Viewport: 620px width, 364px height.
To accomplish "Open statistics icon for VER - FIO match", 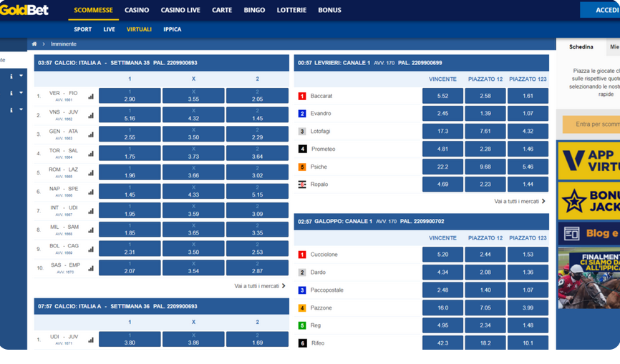I will 91,97.
